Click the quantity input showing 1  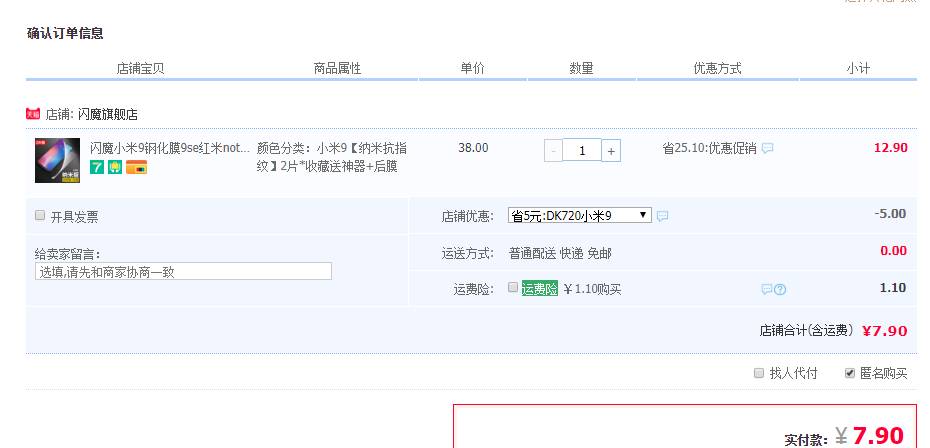point(582,150)
